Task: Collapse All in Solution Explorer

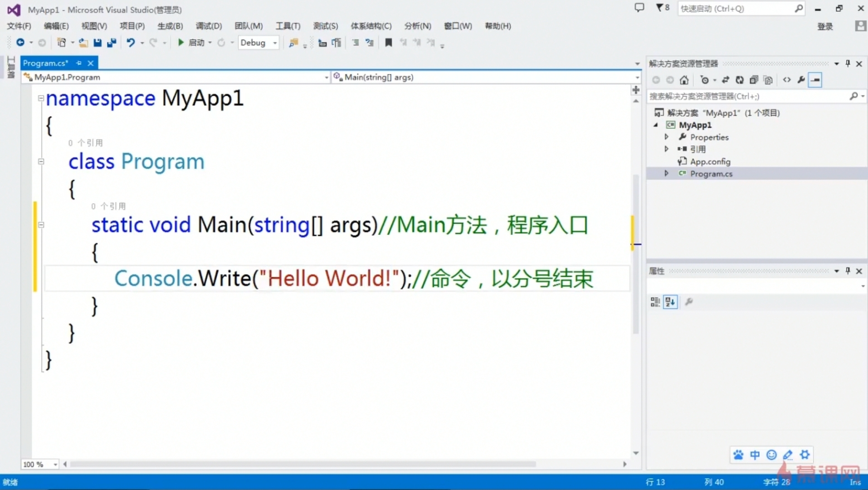Action: tap(754, 80)
